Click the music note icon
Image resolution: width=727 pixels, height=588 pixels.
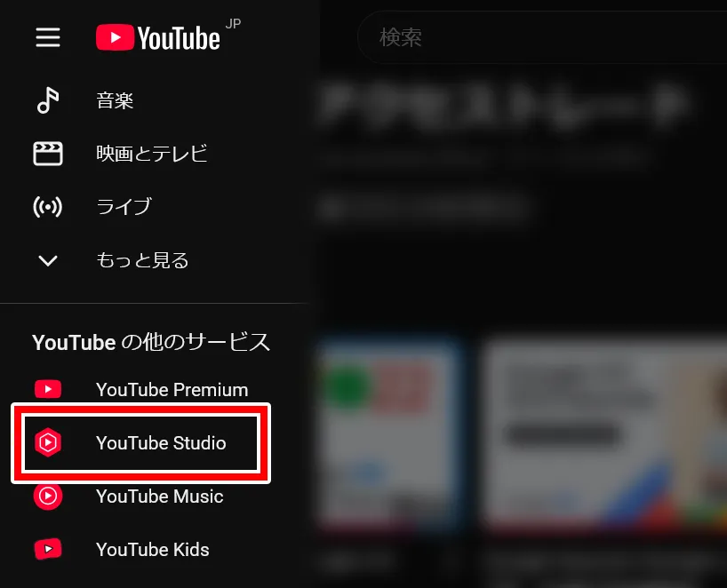point(48,100)
